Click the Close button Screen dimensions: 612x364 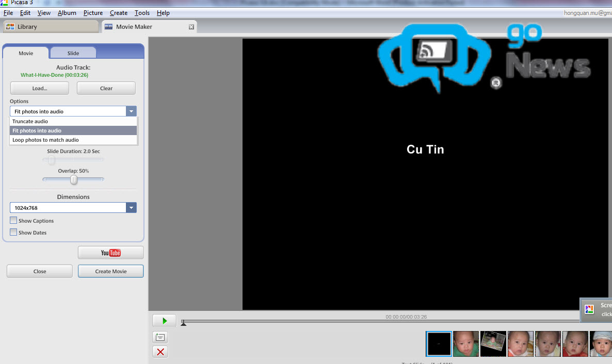39,271
